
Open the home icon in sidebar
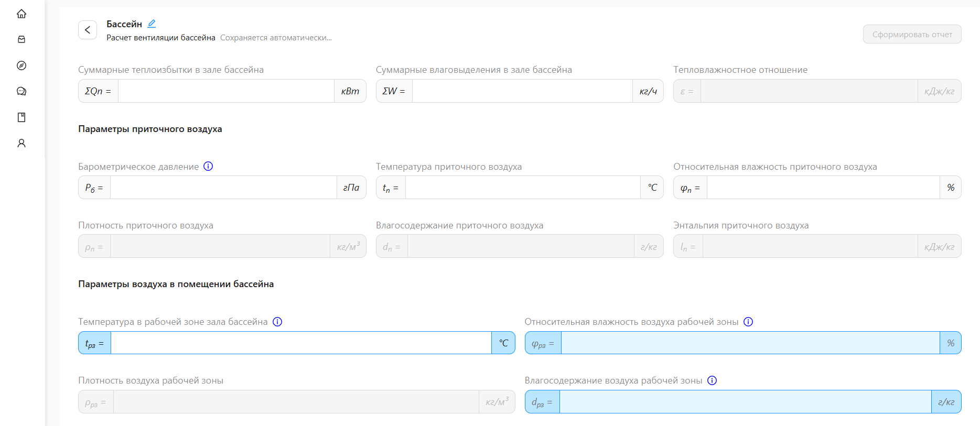[21, 14]
